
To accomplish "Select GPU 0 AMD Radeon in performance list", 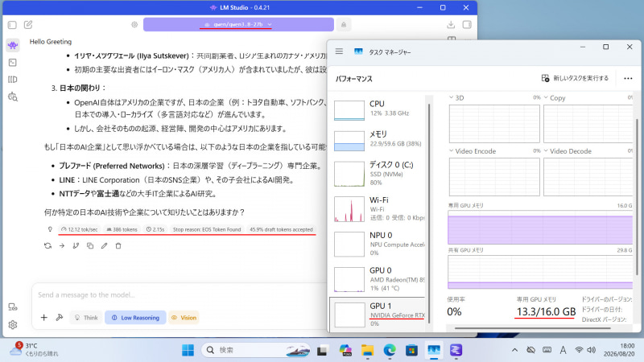I will tap(378, 279).
